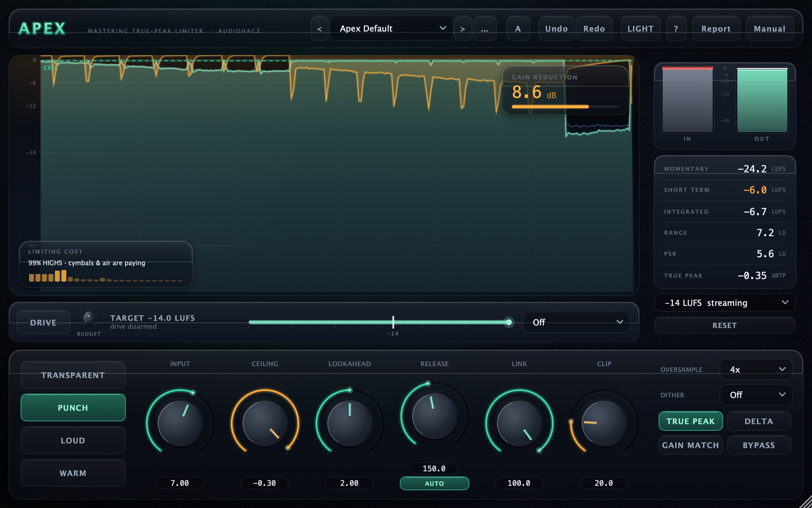Expand the Dither Off dropdown
The image size is (812, 508).
(756, 395)
